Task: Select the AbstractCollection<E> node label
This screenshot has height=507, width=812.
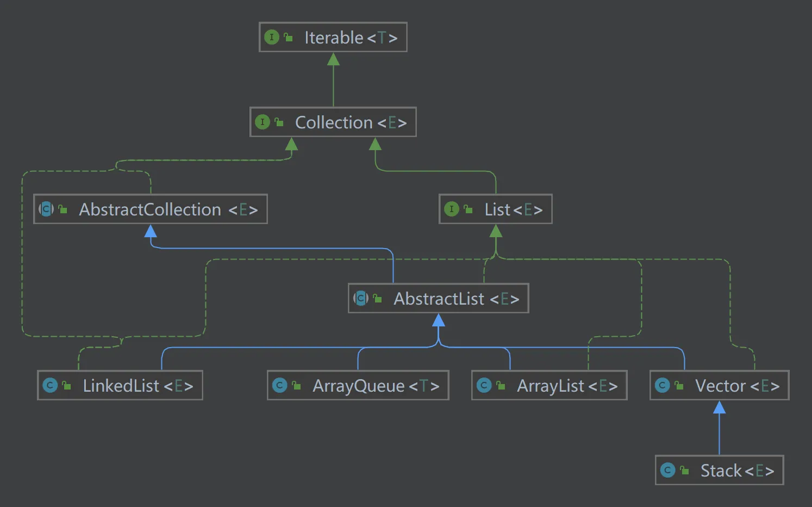Action: [x=168, y=209]
